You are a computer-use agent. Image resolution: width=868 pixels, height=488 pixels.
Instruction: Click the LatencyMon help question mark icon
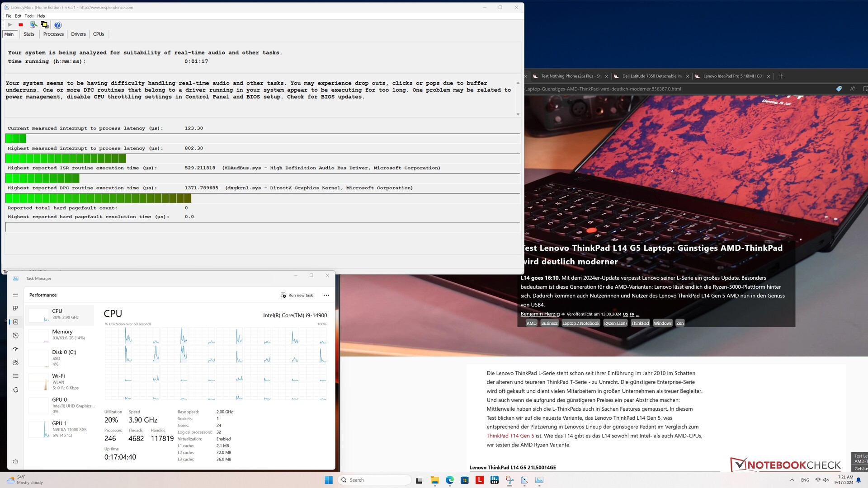pos(57,25)
